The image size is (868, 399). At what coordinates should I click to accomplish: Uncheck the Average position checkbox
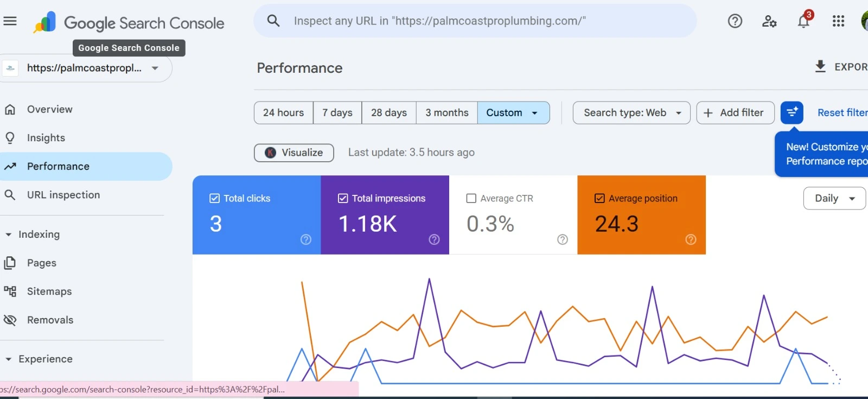point(599,198)
